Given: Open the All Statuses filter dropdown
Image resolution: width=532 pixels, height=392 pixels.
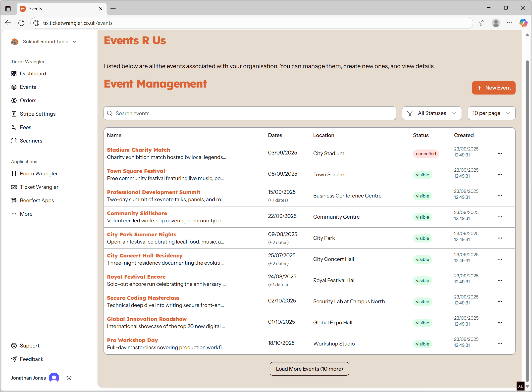Looking at the screenshot, I should coord(432,113).
